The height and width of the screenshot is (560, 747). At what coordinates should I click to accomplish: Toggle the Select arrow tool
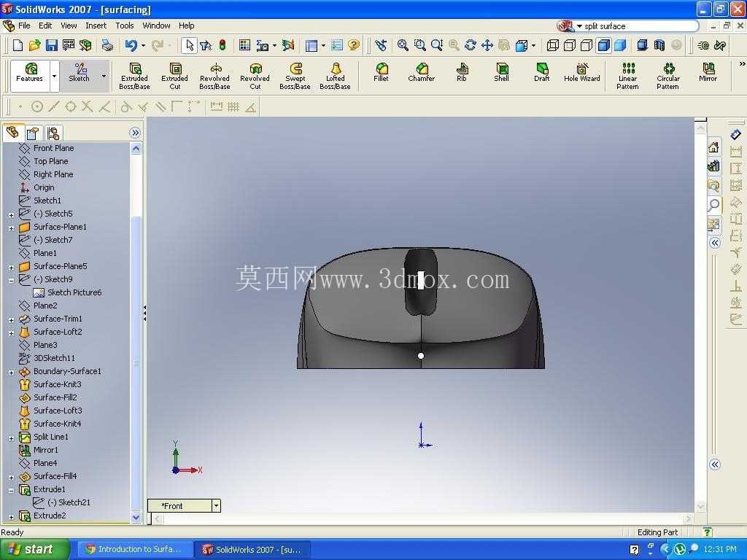(x=189, y=45)
